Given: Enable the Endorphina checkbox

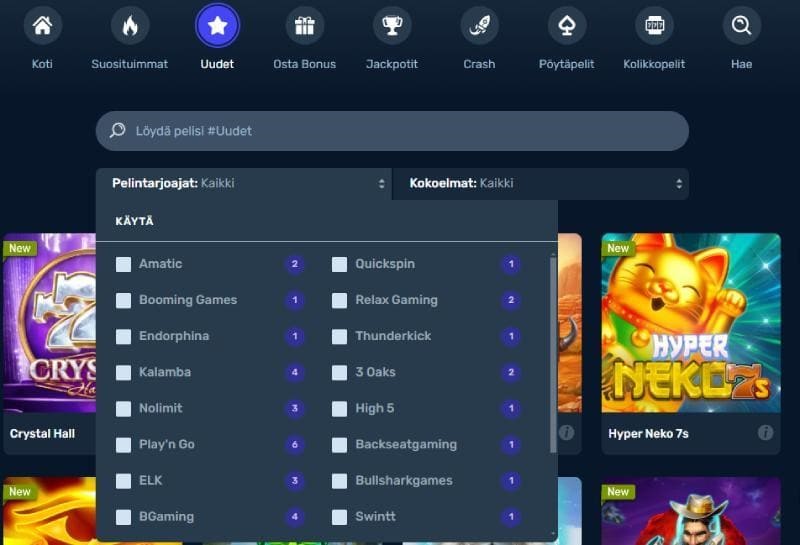Looking at the screenshot, I should point(123,337).
